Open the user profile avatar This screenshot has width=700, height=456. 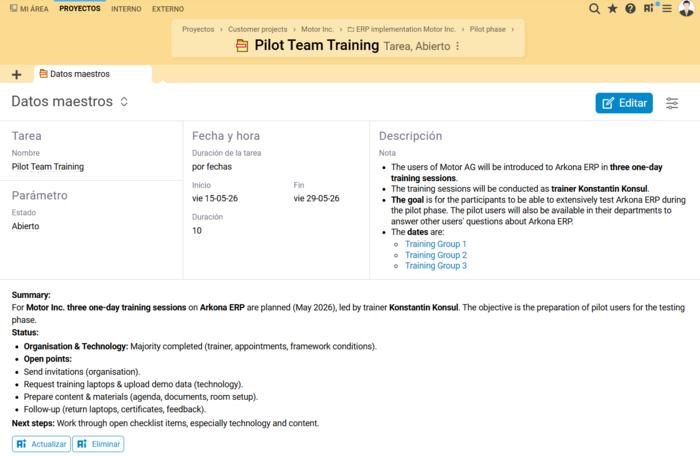pyautogui.click(x=686, y=8)
